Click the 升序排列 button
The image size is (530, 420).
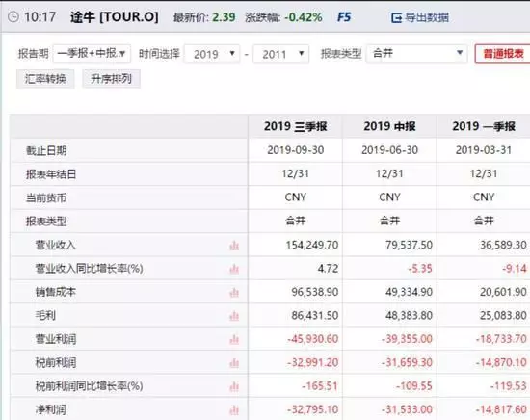pyautogui.click(x=111, y=79)
